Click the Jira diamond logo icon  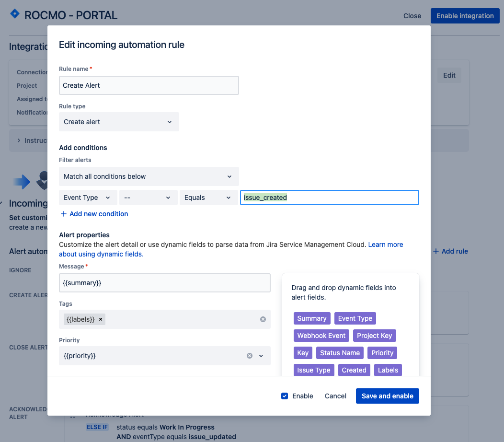[15, 14]
